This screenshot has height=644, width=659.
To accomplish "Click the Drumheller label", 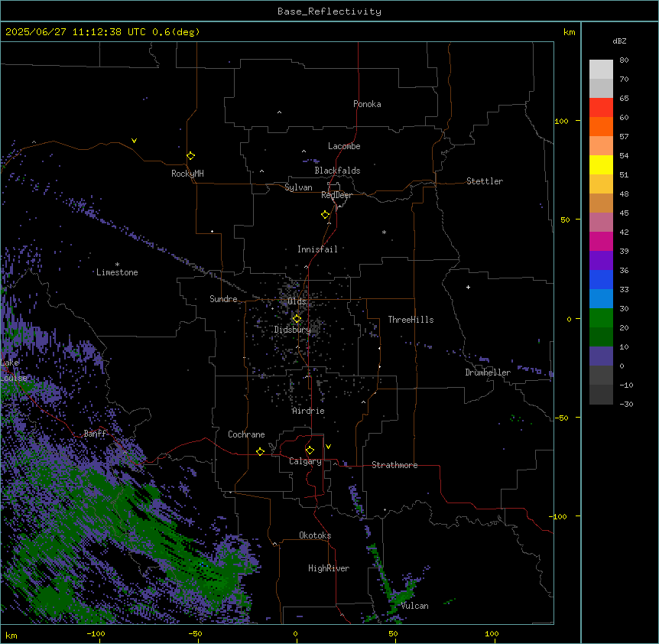I will pyautogui.click(x=488, y=372).
